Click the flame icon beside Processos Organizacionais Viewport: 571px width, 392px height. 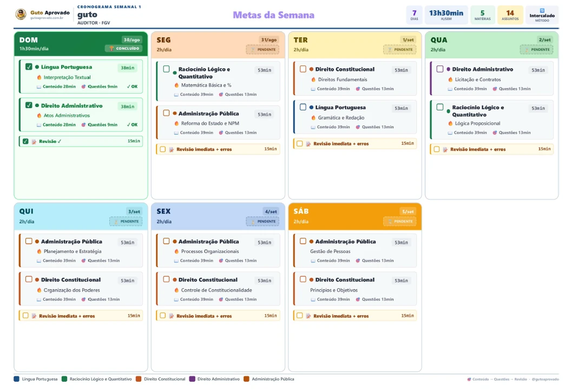tap(176, 251)
